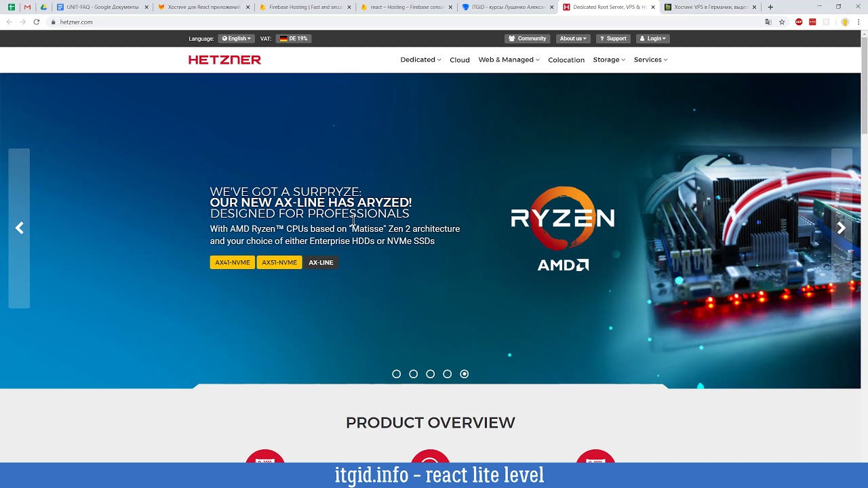This screenshot has height=488, width=868.
Task: Close the Firebase Hosting tab
Action: pos(349,7)
